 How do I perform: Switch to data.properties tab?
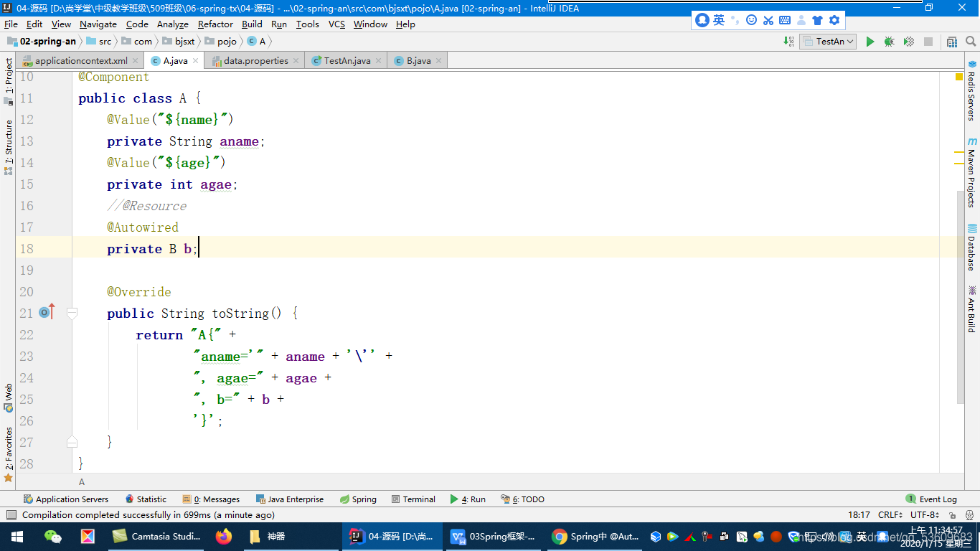[255, 61]
